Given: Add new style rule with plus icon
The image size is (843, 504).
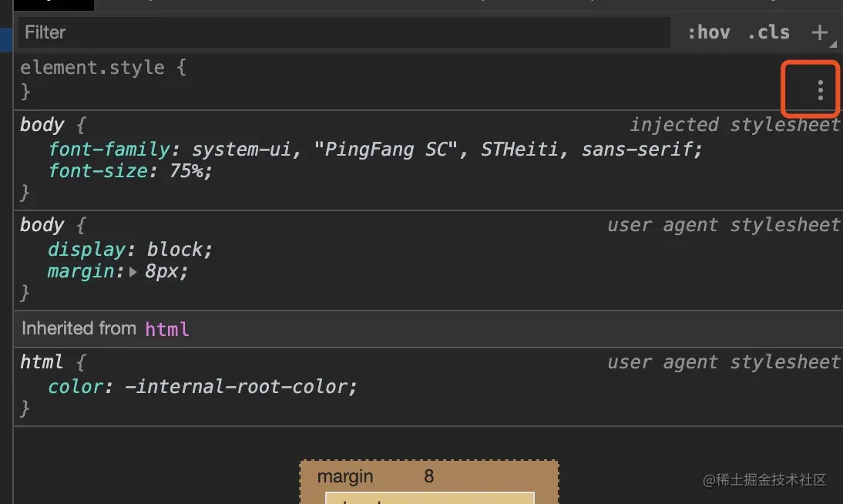Looking at the screenshot, I should pos(819,32).
